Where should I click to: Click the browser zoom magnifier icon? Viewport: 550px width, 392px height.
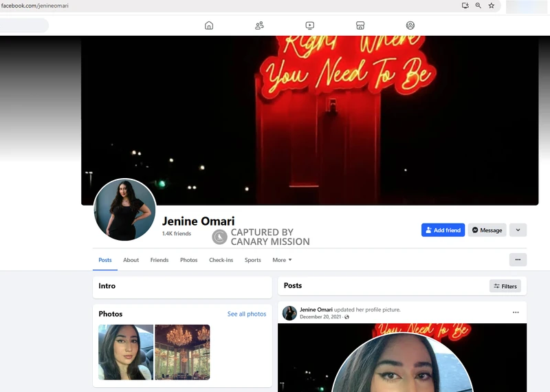(x=478, y=6)
